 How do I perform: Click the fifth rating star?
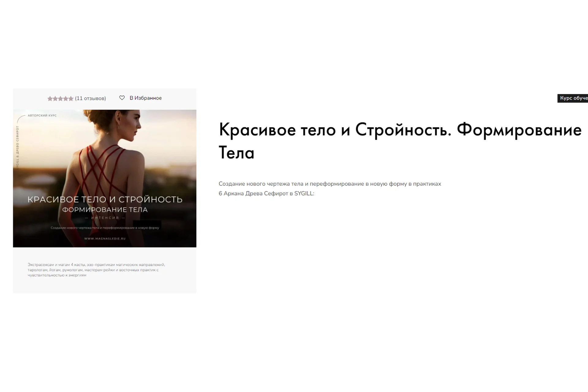point(71,99)
